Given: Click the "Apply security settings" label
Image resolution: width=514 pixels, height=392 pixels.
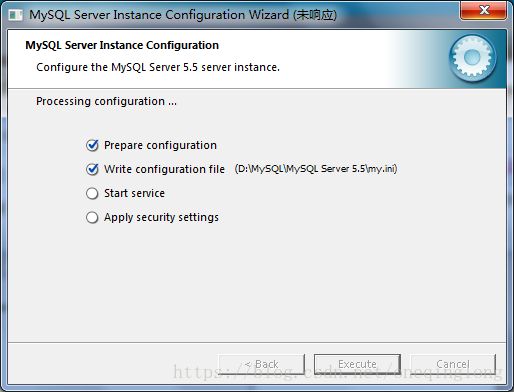Looking at the screenshot, I should pyautogui.click(x=161, y=217).
